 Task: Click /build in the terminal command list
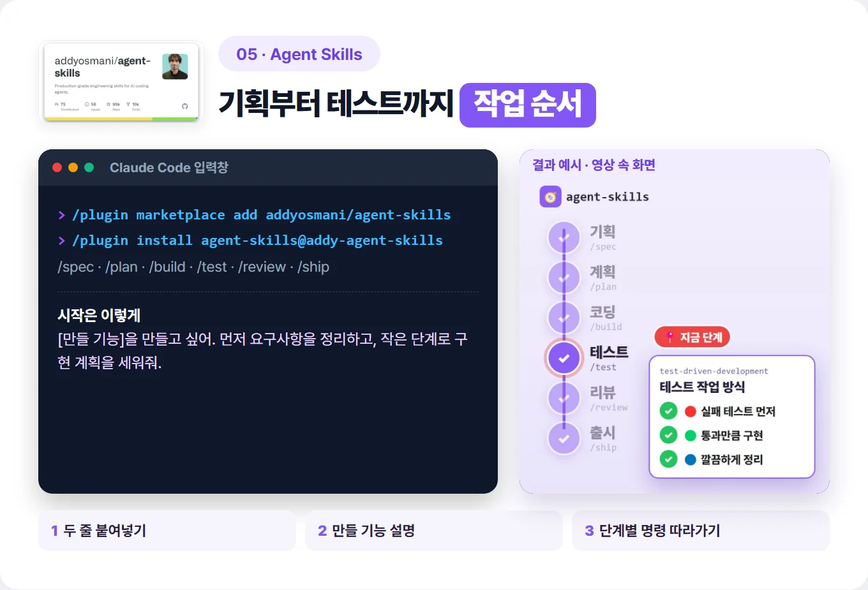coord(167,267)
